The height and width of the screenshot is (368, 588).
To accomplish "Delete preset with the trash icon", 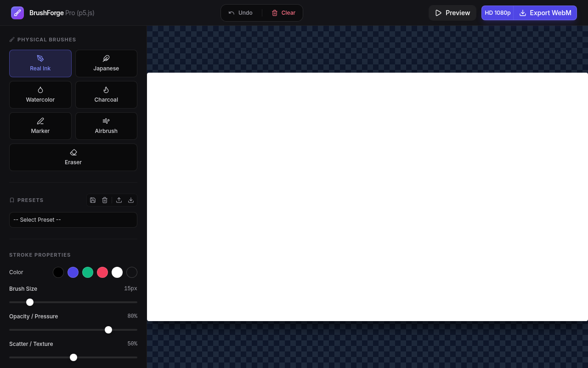I will (x=105, y=200).
